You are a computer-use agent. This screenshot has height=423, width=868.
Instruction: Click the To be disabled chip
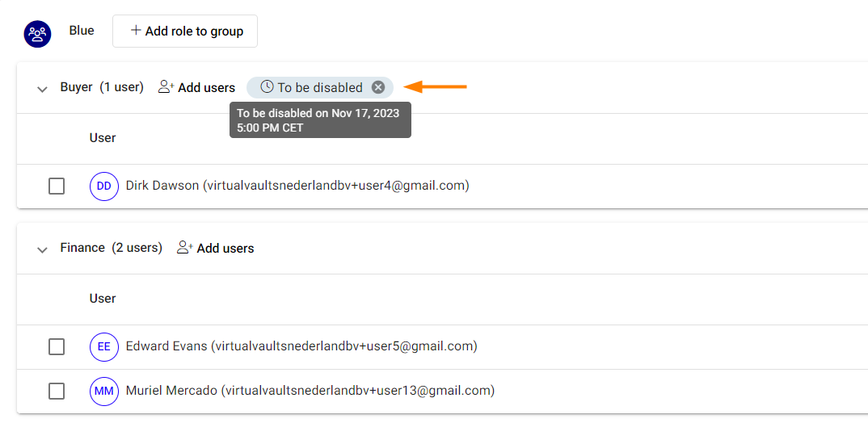tap(320, 87)
